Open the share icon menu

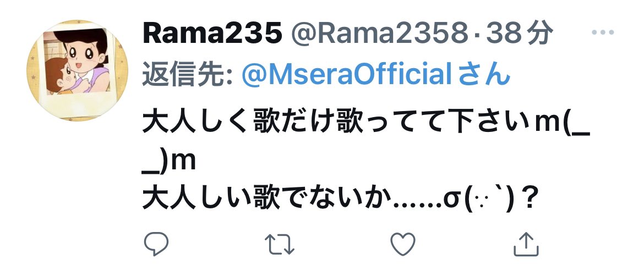coord(526,244)
